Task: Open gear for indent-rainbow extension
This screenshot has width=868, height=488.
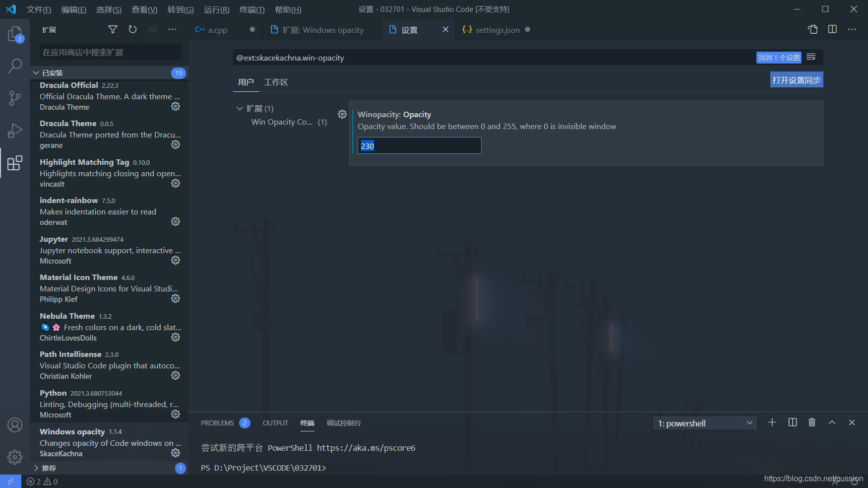Action: 176,221
